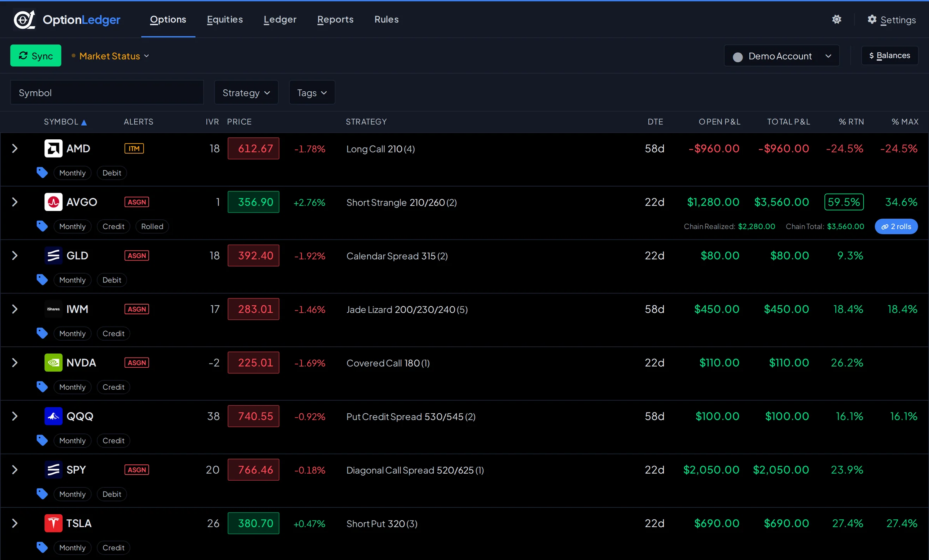Click the NVDA ticker logo
Image resolution: width=929 pixels, height=560 pixels.
pyautogui.click(x=53, y=363)
